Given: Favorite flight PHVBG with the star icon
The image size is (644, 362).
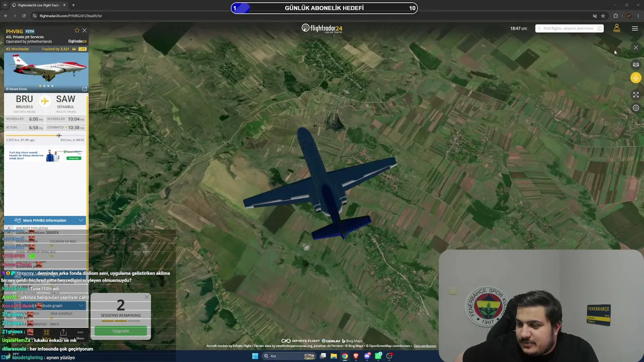Looking at the screenshot, I should pos(77,31).
